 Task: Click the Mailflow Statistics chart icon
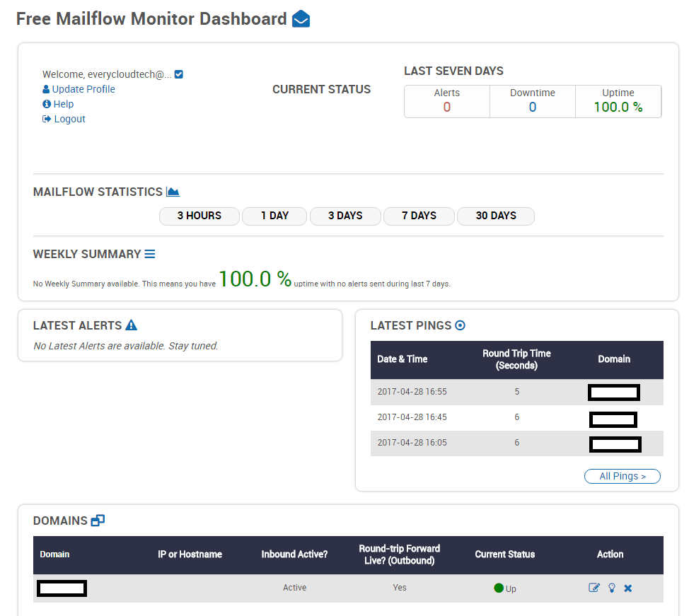click(x=173, y=192)
